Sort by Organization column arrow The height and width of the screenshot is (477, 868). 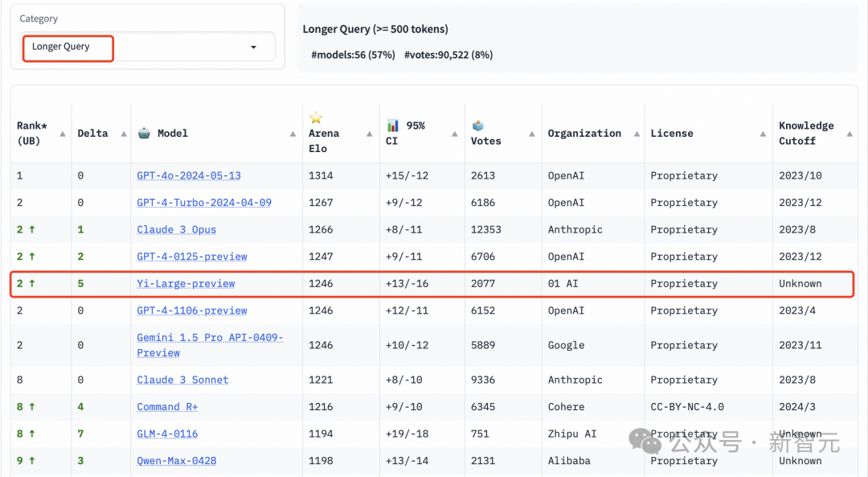637,134
